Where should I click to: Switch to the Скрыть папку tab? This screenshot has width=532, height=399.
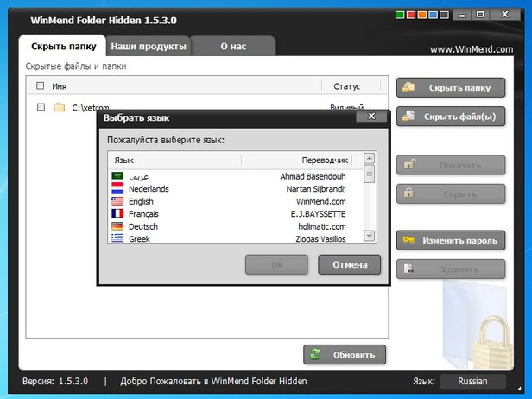(63, 46)
